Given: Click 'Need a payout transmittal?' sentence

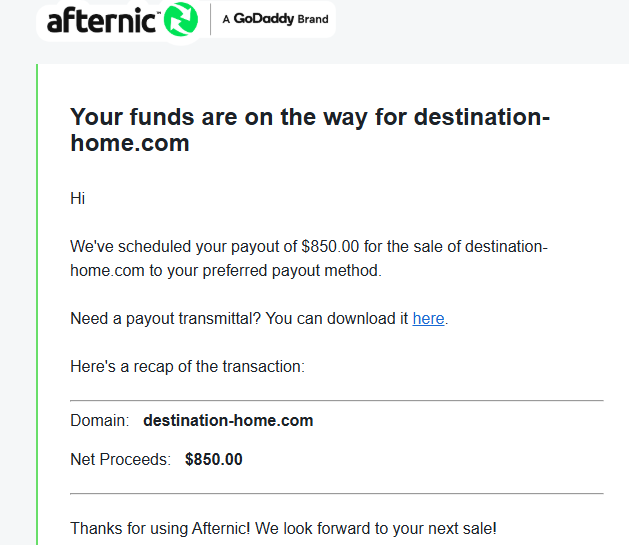Looking at the screenshot, I should tap(166, 318).
